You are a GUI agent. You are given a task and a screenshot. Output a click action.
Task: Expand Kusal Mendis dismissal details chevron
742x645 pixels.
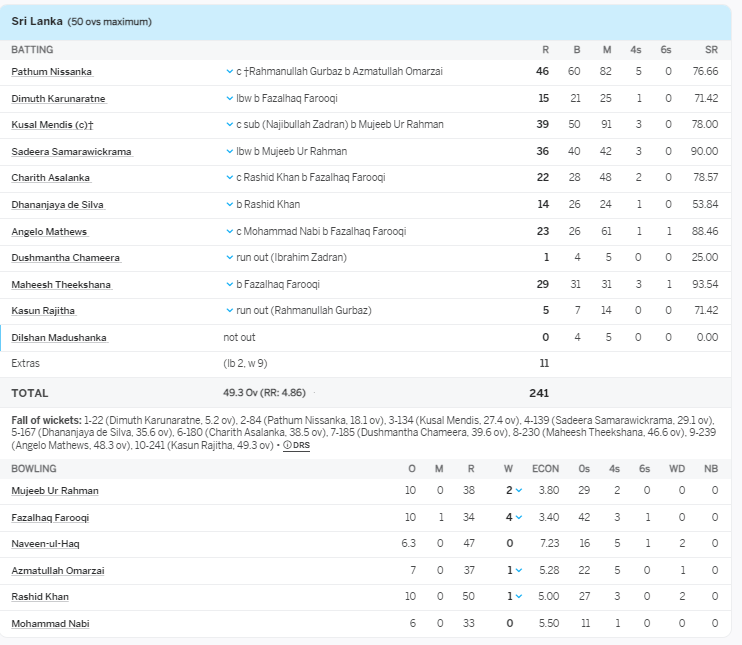pyautogui.click(x=230, y=125)
